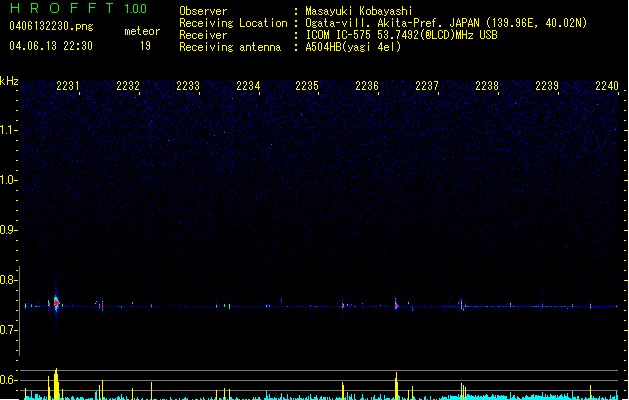
Task: Click the bright meteor echo near 2231
Action: pyautogui.click(x=56, y=303)
